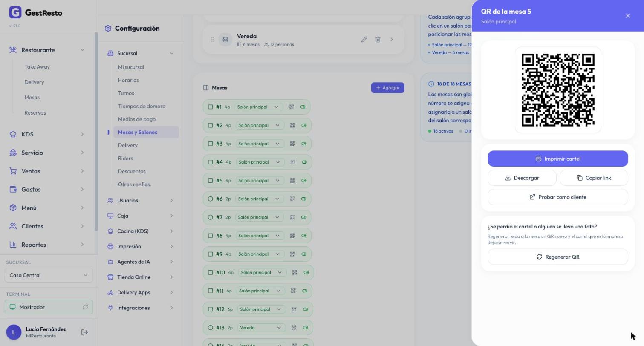Open QR code for table #9
Screen dimensions: 644x346
tap(292, 254)
